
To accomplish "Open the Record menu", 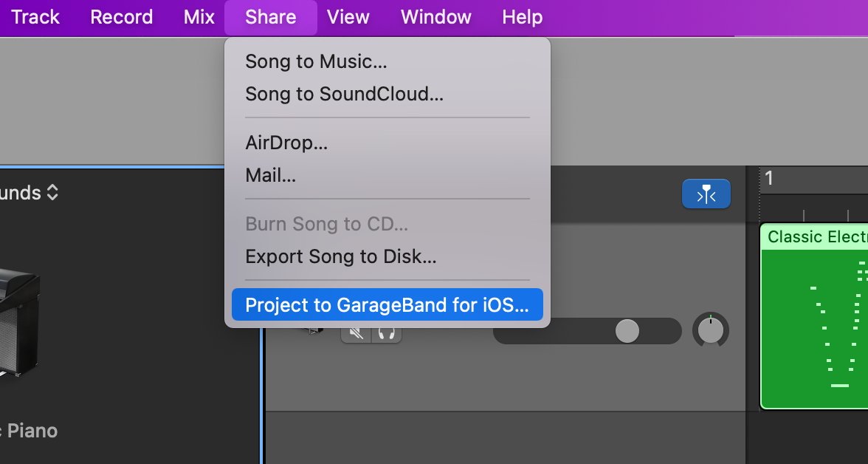I will pos(121,17).
